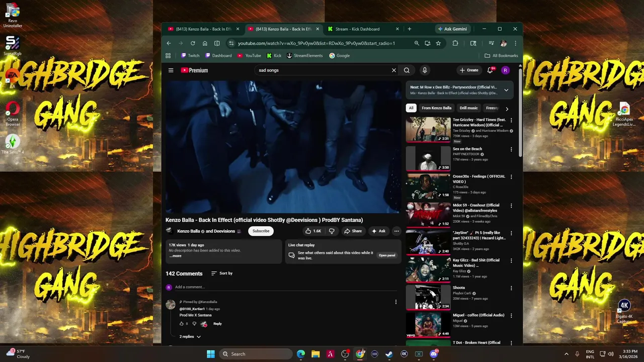
Task: Open options menu for Sex on the Beach
Action: [x=511, y=149]
